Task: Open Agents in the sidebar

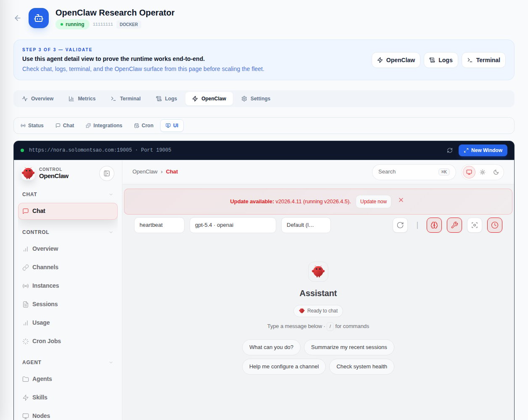Action: pos(68,379)
